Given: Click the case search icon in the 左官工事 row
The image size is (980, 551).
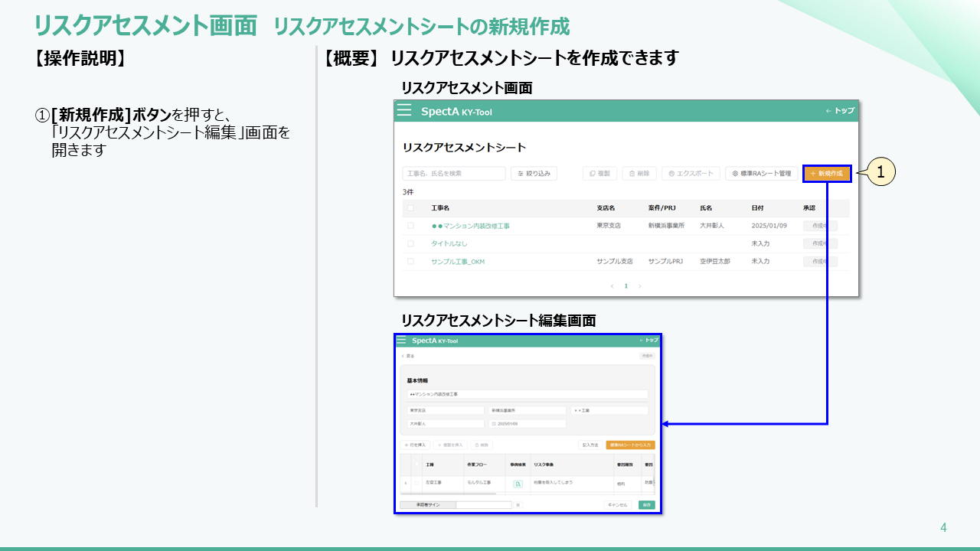Looking at the screenshot, I should [518, 484].
